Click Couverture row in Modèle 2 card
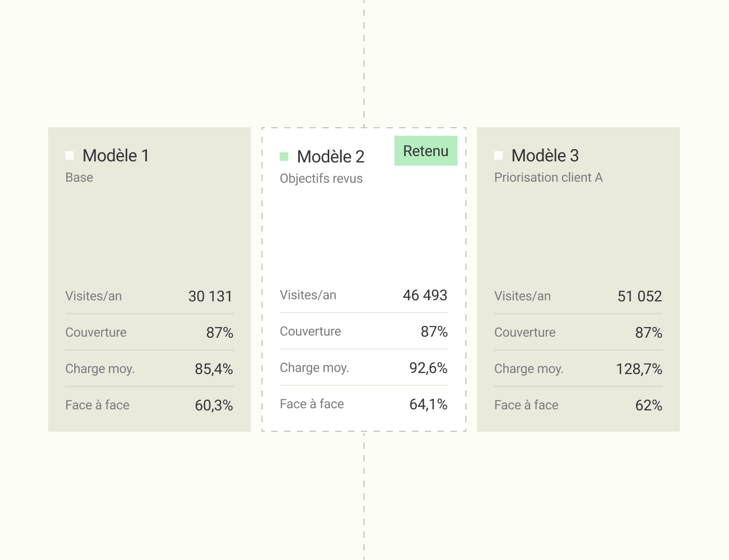Viewport: 729px width, 560px height. tap(364, 331)
